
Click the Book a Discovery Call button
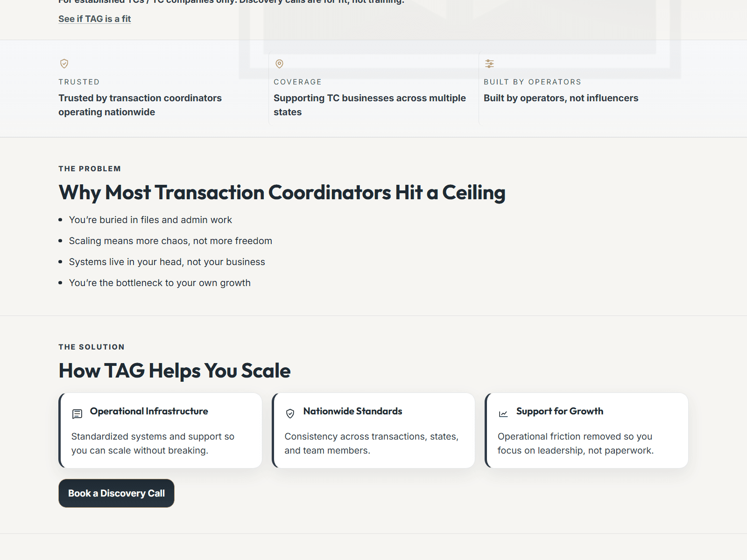coord(116,493)
